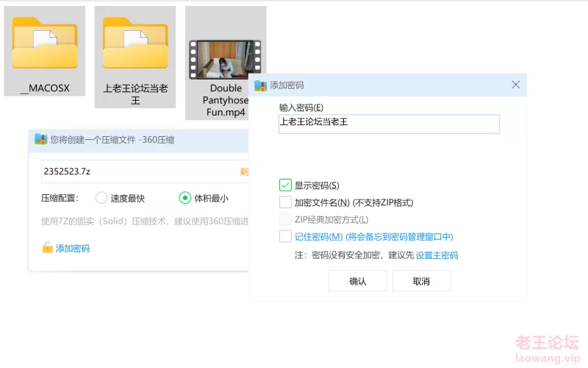
Task: Click the archive icon in 添加密码 title bar
Action: (x=260, y=85)
